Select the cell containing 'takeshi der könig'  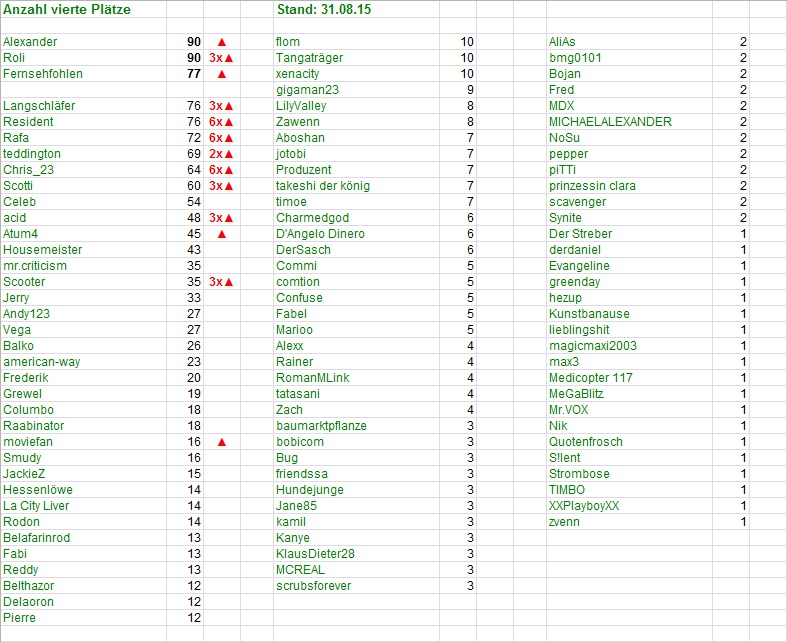pos(323,186)
